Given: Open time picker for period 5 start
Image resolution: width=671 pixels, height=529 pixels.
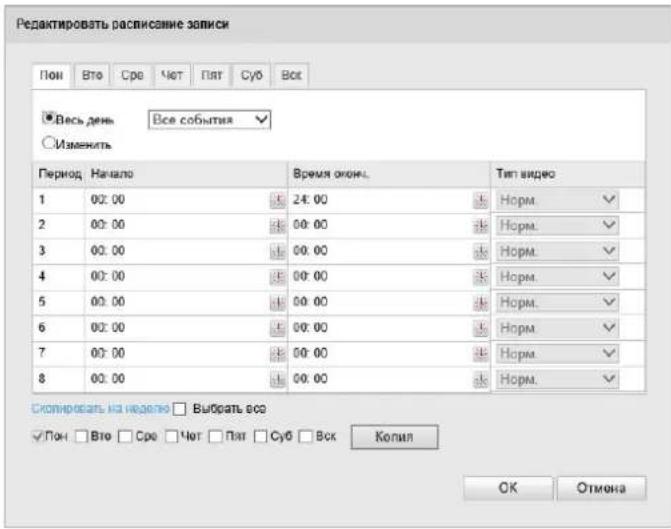Looking at the screenshot, I should click(278, 303).
